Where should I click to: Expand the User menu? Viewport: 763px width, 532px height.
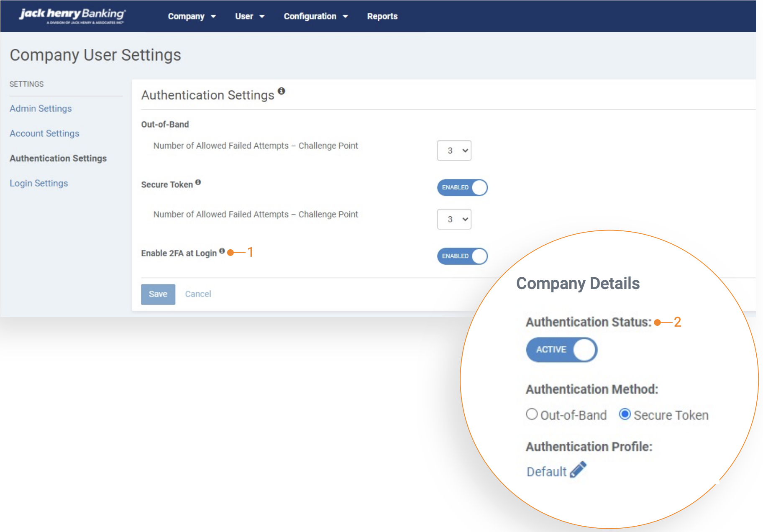[249, 16]
